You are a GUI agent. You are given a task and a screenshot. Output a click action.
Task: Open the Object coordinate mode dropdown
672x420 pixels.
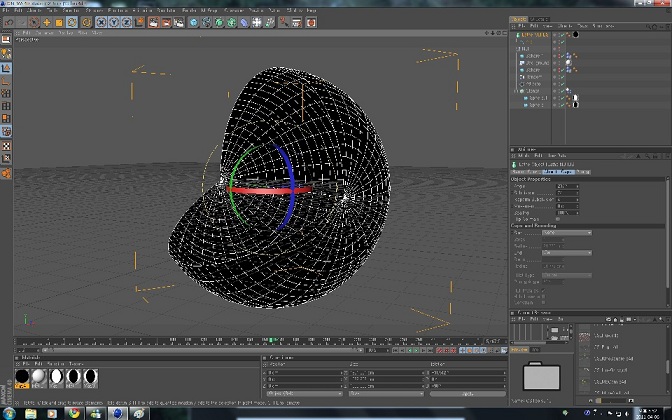304,394
